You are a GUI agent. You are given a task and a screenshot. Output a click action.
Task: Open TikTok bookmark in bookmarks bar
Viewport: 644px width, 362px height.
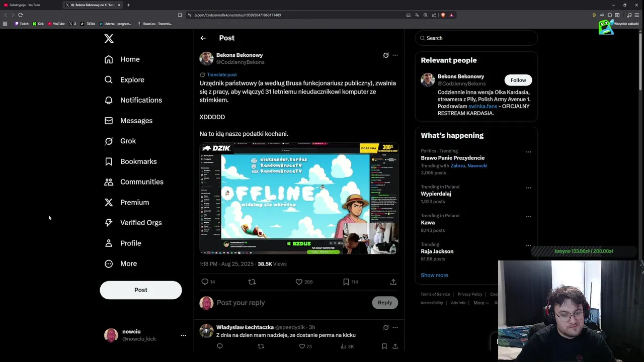tap(88, 24)
